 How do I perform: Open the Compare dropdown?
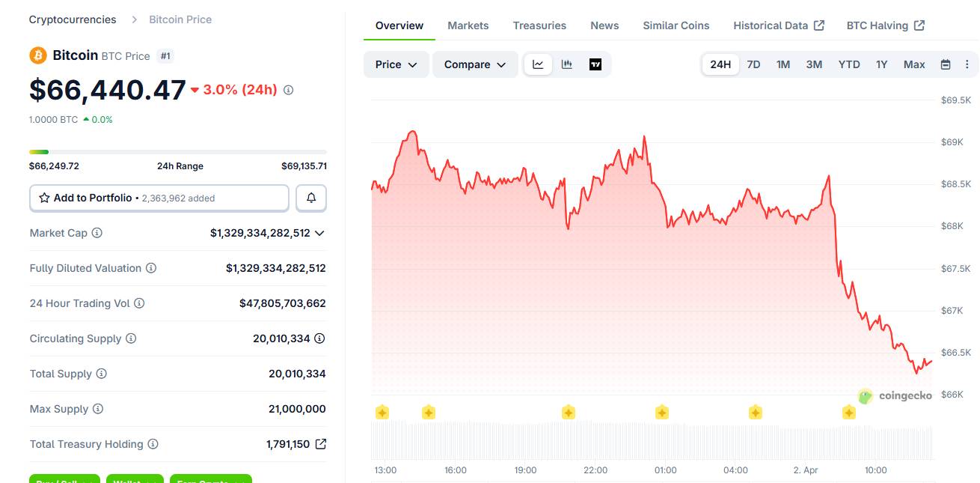[x=475, y=64]
